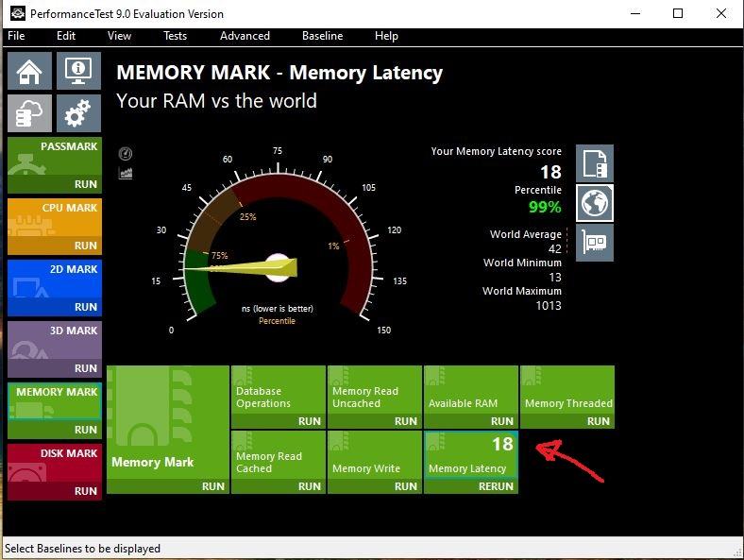Image resolution: width=744 pixels, height=560 pixels.
Task: Run the Memory Read Cached test
Action: pos(310,486)
